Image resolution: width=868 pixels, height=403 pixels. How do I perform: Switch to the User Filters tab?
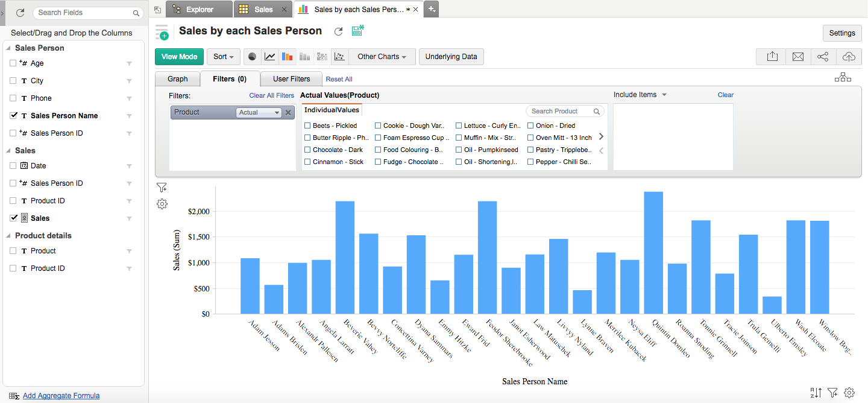(291, 78)
